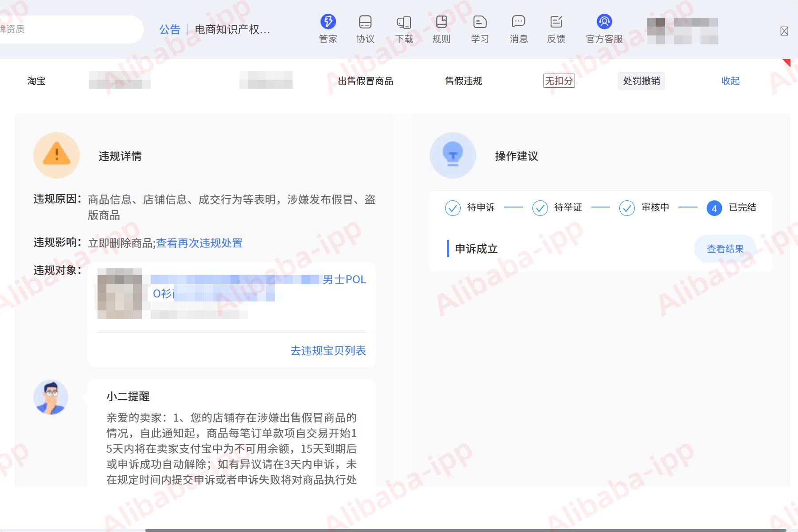Click the 待申诉 step checkmark
Screen dimensions: 798x532
[453, 208]
